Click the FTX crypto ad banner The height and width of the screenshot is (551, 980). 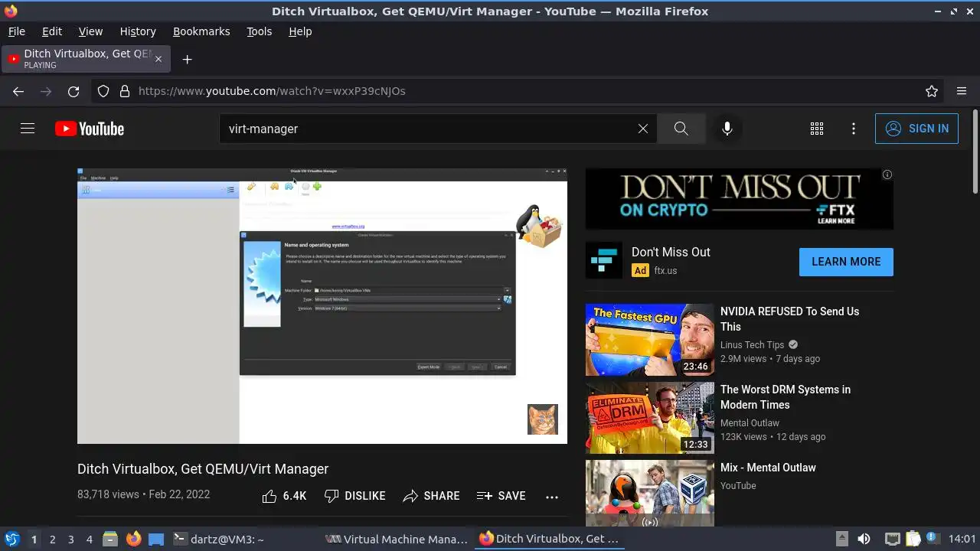(740, 199)
